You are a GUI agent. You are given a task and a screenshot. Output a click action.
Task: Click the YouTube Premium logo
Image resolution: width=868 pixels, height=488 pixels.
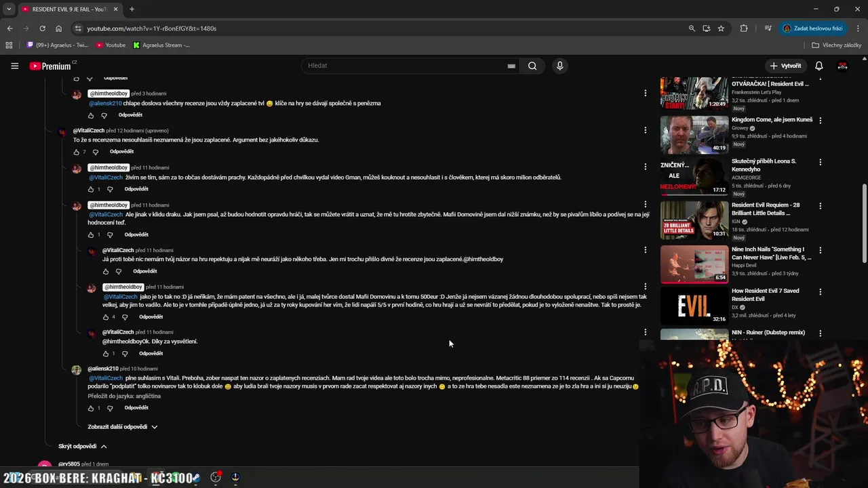click(50, 66)
